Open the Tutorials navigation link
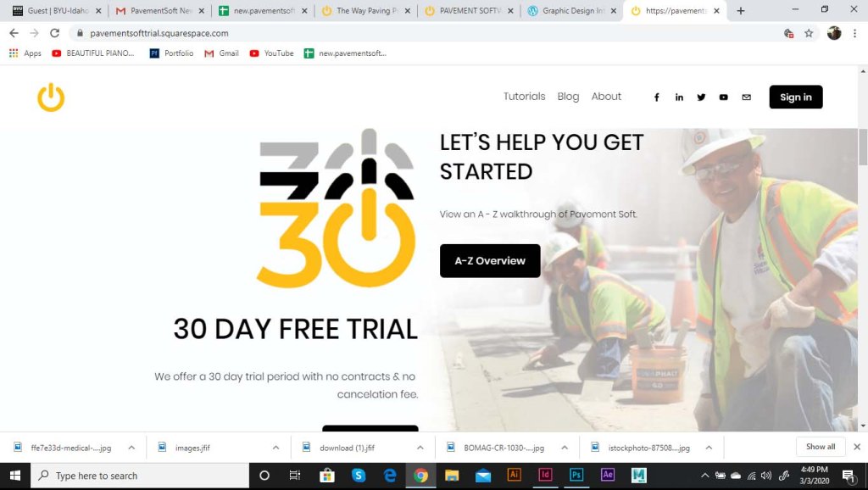 524,97
